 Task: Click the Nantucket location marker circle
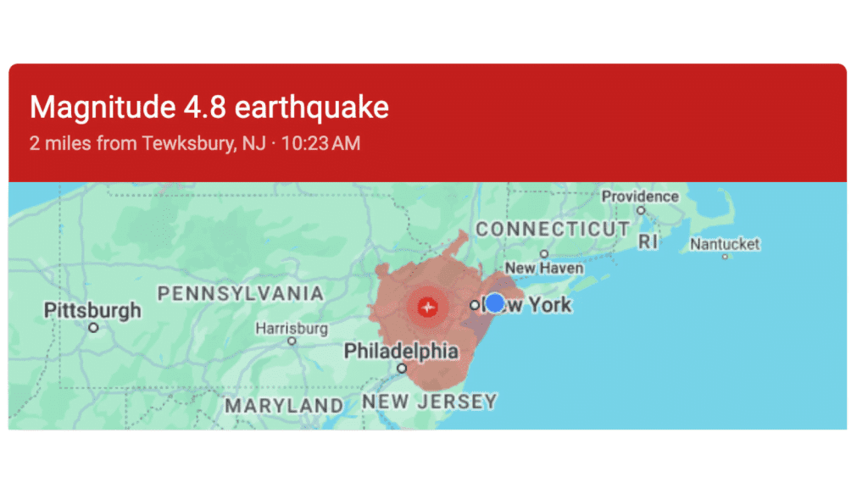(x=725, y=256)
